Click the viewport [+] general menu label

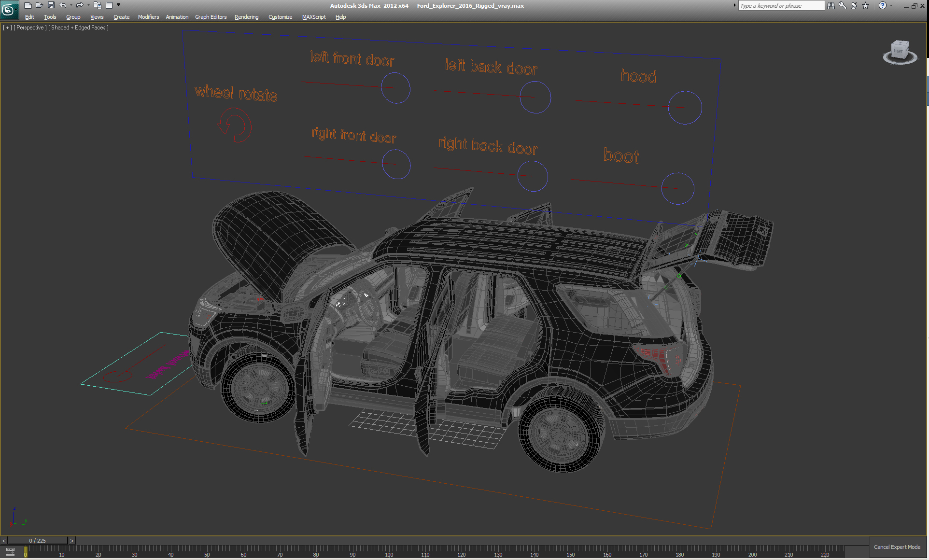[x=7, y=28]
